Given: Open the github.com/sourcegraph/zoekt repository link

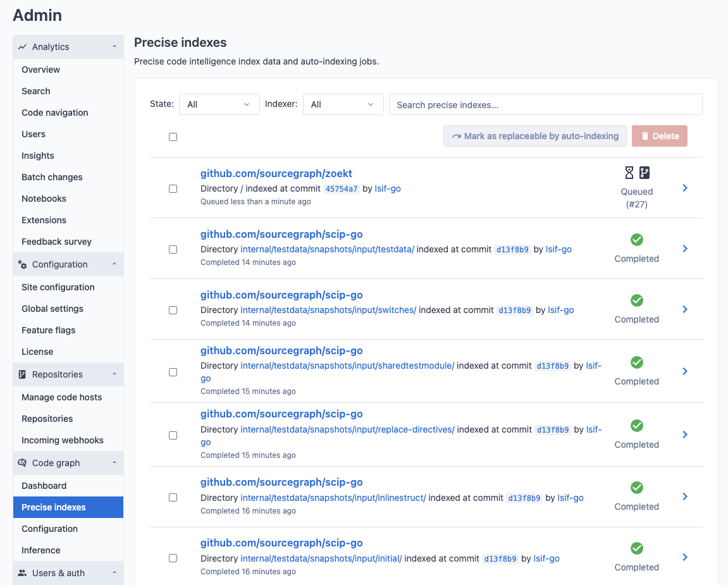Looking at the screenshot, I should pyautogui.click(x=276, y=174).
